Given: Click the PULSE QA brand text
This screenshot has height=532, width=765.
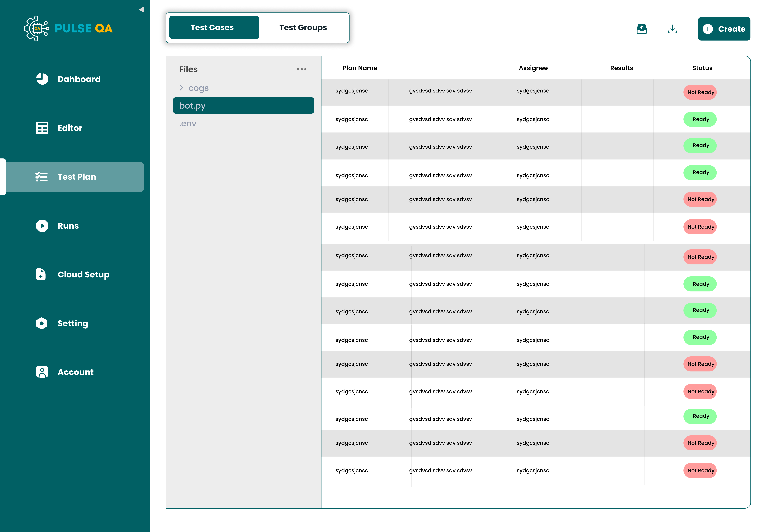Looking at the screenshot, I should point(84,28).
